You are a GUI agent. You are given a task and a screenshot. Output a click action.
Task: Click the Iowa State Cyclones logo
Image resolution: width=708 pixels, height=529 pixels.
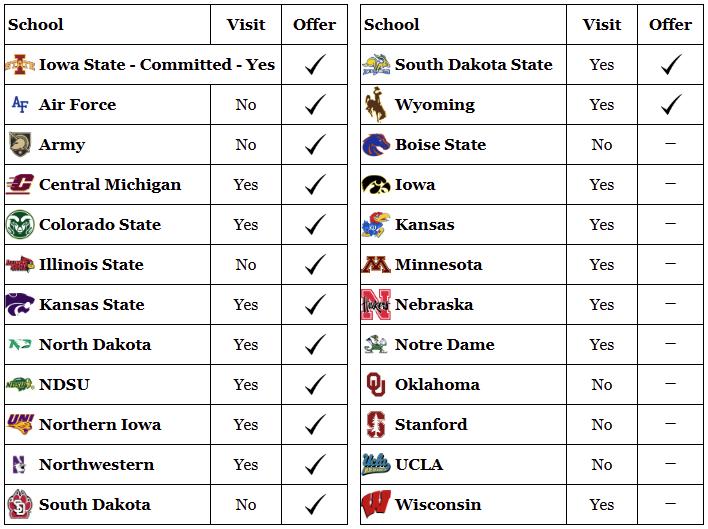(20, 65)
